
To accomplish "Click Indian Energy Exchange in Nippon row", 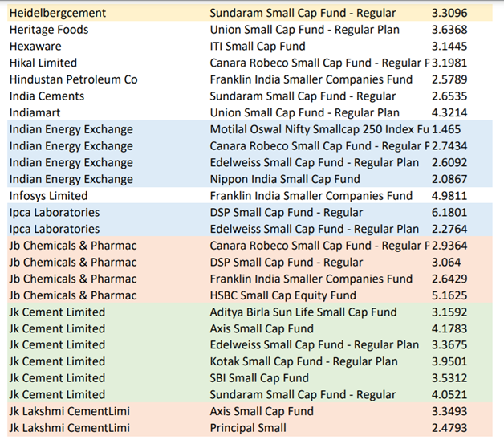I will tap(71, 179).
